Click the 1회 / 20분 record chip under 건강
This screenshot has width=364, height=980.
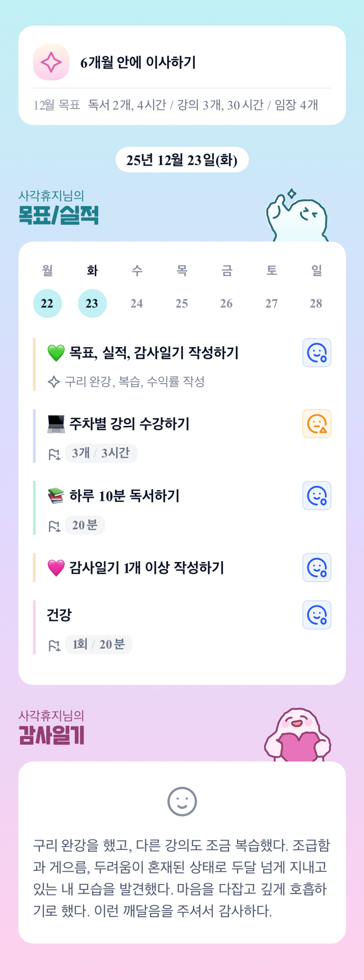coord(99,644)
